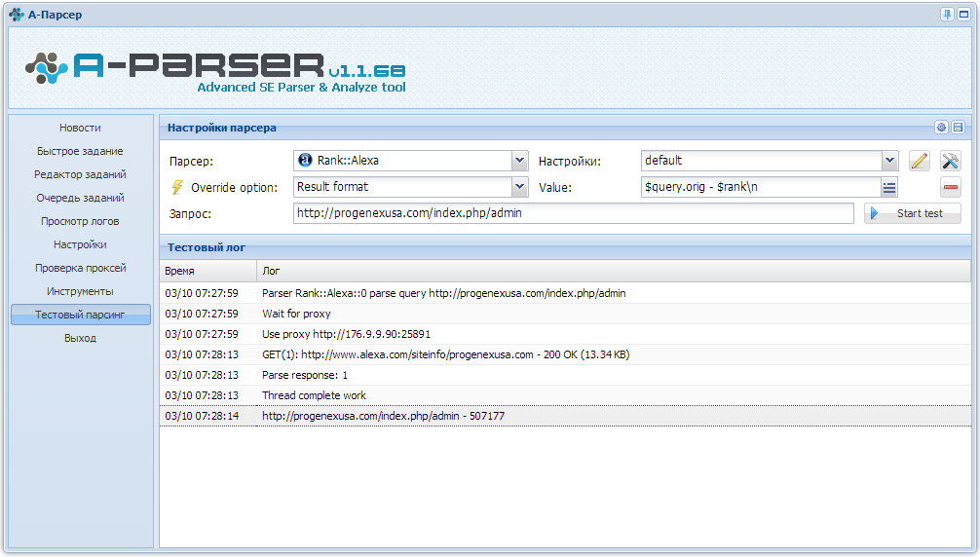Click the Start test button
This screenshot has height=557, width=980.
pyautogui.click(x=913, y=213)
